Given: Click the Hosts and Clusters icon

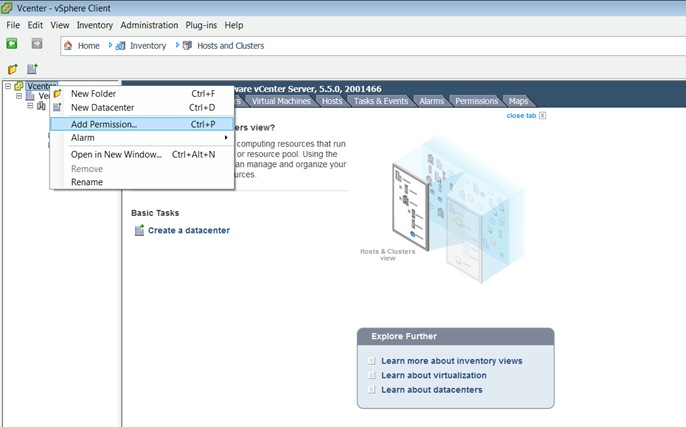Looking at the screenshot, I should [x=187, y=46].
